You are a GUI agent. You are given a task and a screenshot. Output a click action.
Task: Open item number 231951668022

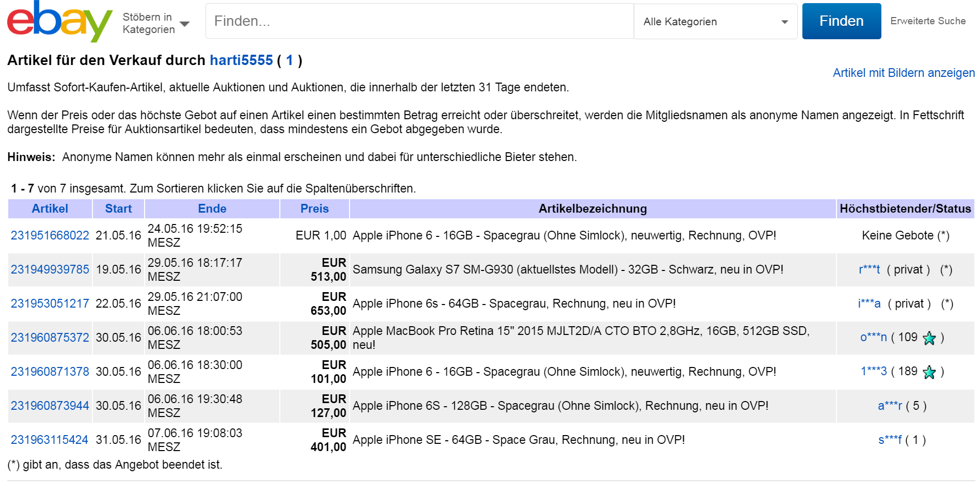[50, 235]
